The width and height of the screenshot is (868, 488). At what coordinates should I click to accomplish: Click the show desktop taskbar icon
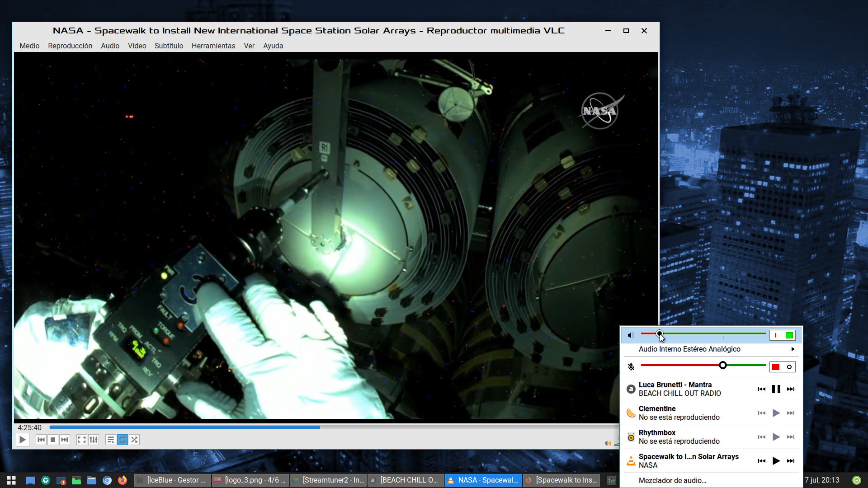(30, 480)
